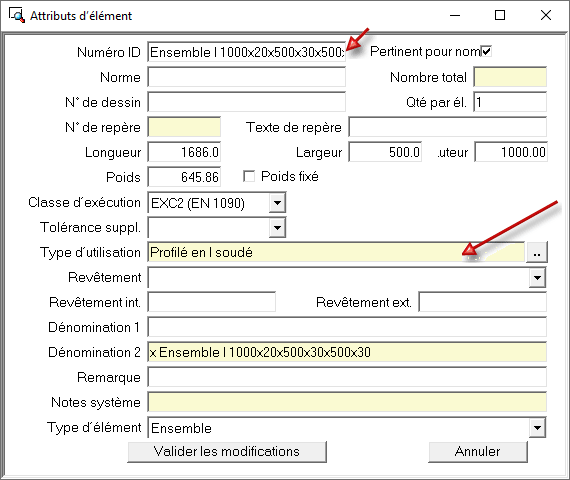Click the Revêtement ext. field

pyautogui.click(x=483, y=302)
